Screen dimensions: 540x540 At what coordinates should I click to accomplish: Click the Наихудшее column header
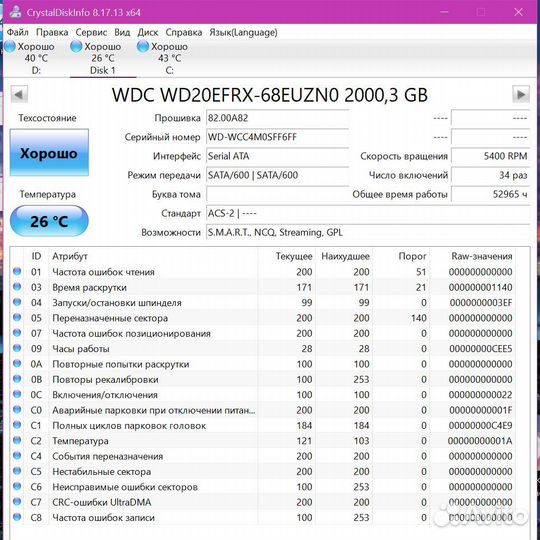point(345,256)
